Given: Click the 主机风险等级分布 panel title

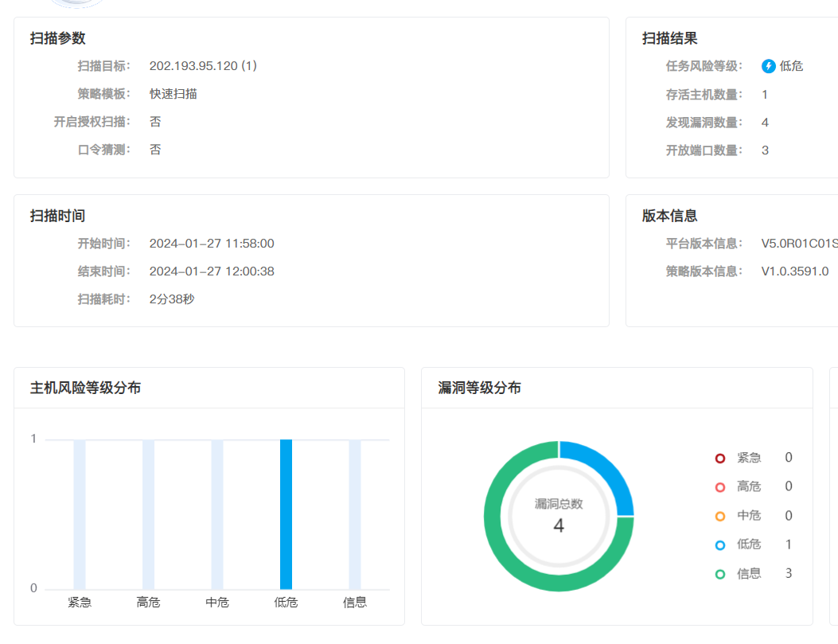Looking at the screenshot, I should tap(85, 388).
